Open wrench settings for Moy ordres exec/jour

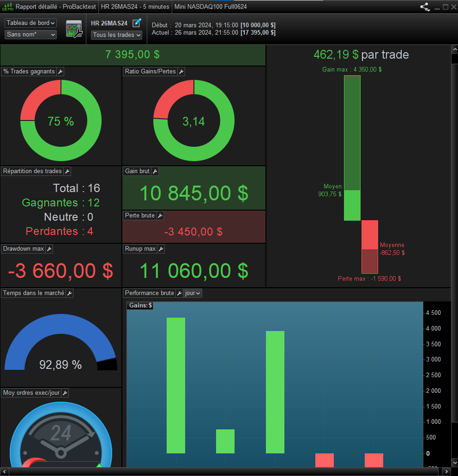[x=65, y=393]
